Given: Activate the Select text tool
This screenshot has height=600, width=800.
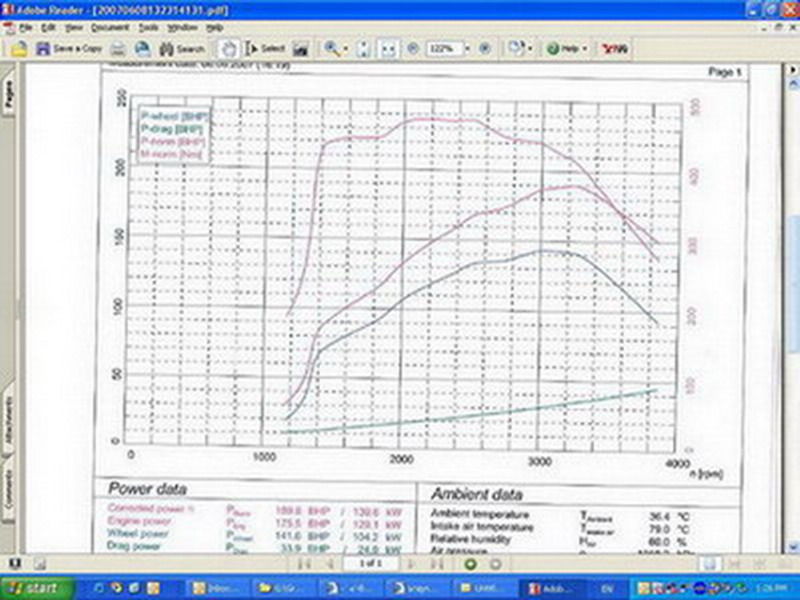Looking at the screenshot, I should pos(266,48).
